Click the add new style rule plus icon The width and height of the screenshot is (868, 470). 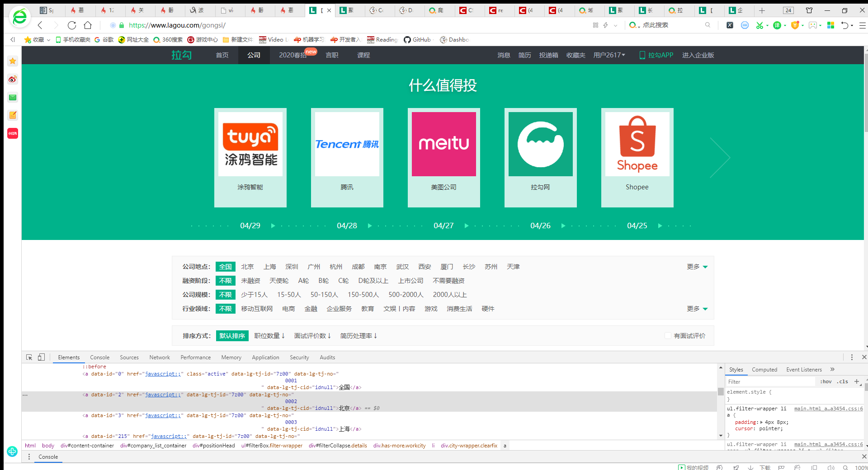[857, 381]
